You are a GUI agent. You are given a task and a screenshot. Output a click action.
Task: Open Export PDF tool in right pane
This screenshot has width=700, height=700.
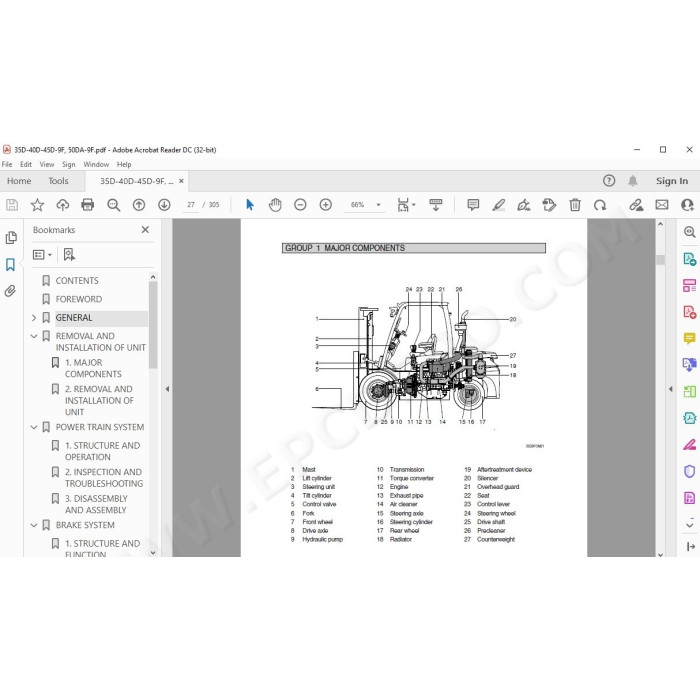(x=690, y=258)
